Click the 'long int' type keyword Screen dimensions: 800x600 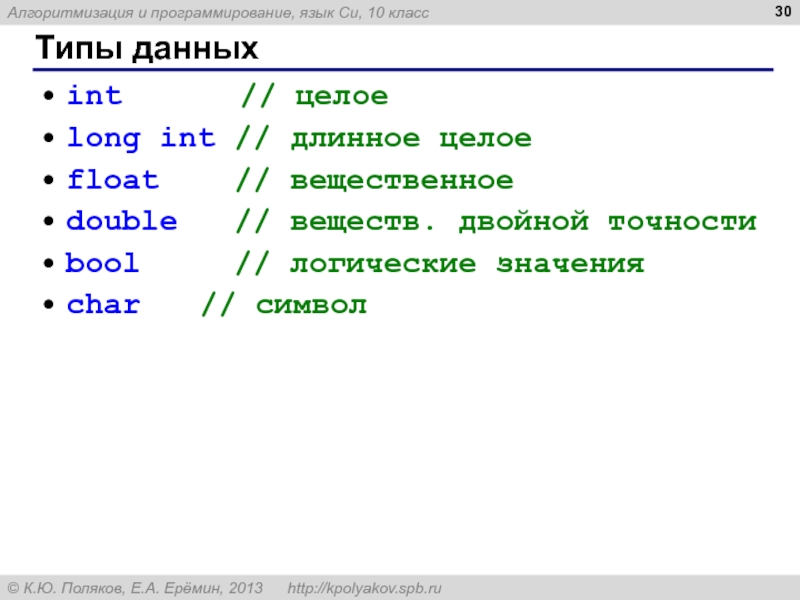(141, 138)
